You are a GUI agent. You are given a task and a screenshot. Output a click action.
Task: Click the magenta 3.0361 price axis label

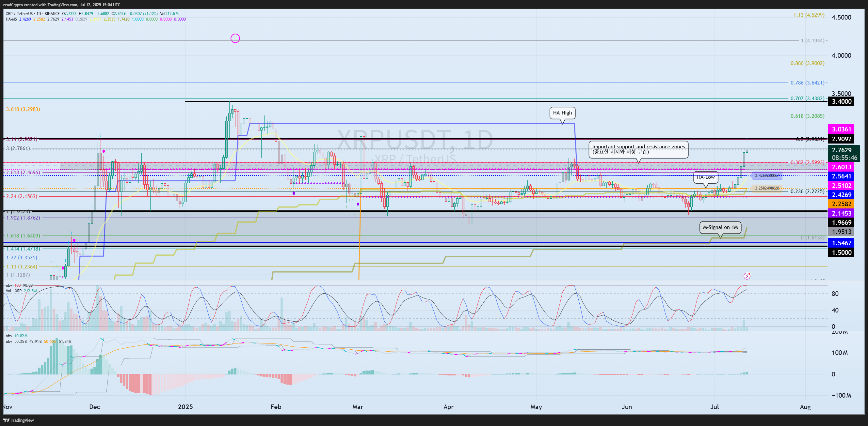coord(841,129)
